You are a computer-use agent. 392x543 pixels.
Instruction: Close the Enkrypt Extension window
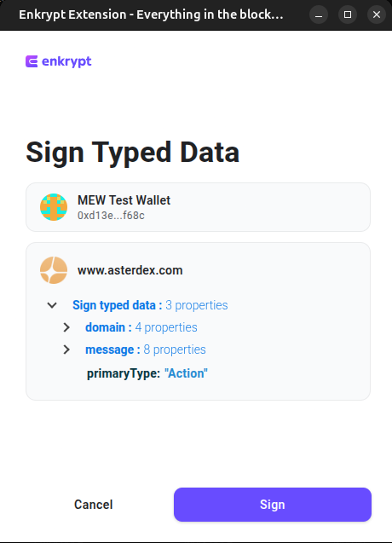pos(377,14)
